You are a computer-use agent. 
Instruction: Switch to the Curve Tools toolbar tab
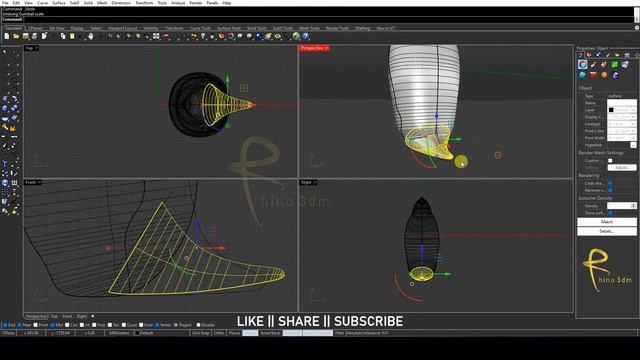[x=200, y=28]
